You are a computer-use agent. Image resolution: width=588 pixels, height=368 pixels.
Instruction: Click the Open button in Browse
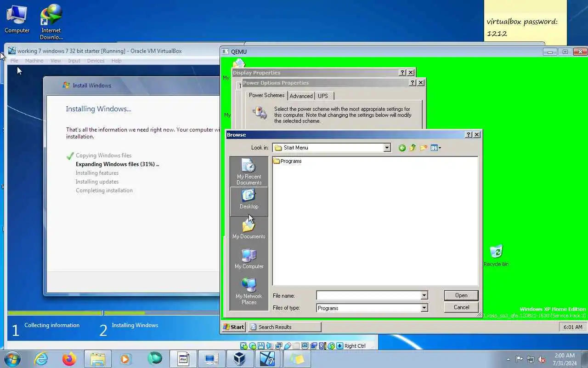coord(461,295)
